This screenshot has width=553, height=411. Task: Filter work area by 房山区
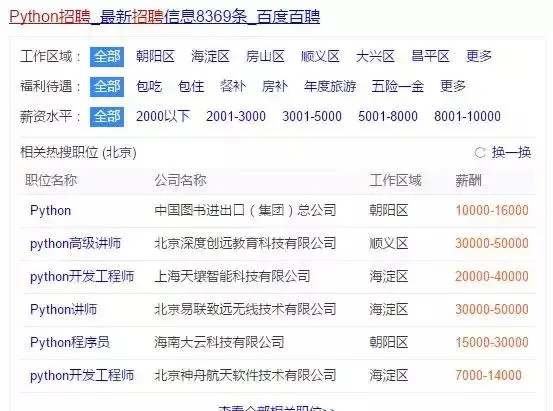[x=265, y=56]
